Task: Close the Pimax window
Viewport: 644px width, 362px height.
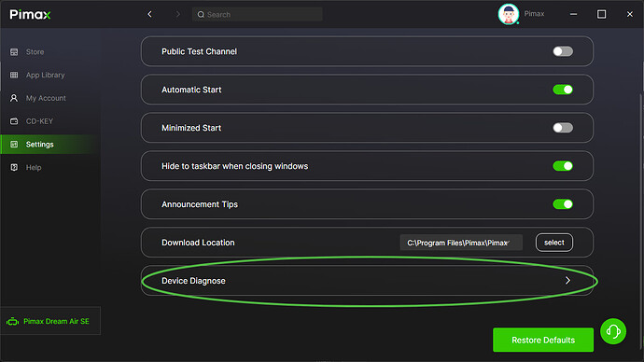Action: (630, 14)
